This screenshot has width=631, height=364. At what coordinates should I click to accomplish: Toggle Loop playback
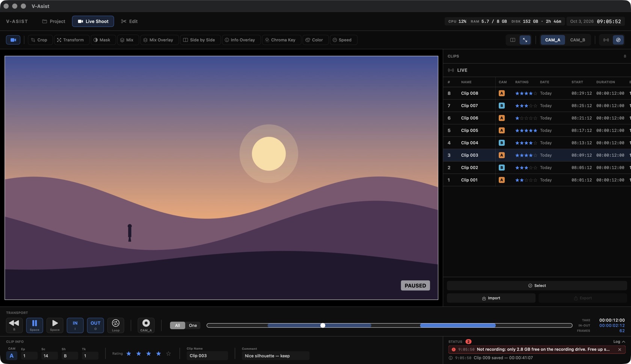(116, 325)
